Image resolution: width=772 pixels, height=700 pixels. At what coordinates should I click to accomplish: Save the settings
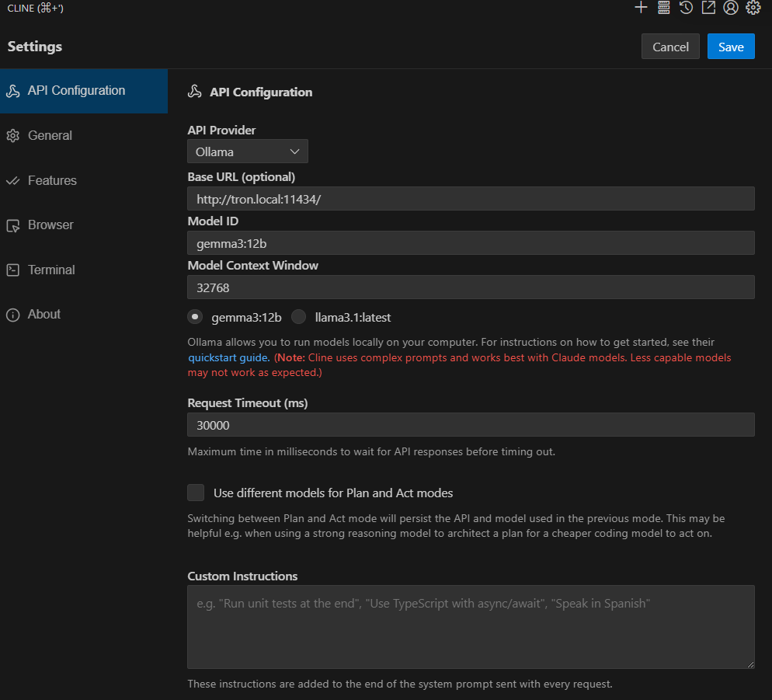pos(731,47)
